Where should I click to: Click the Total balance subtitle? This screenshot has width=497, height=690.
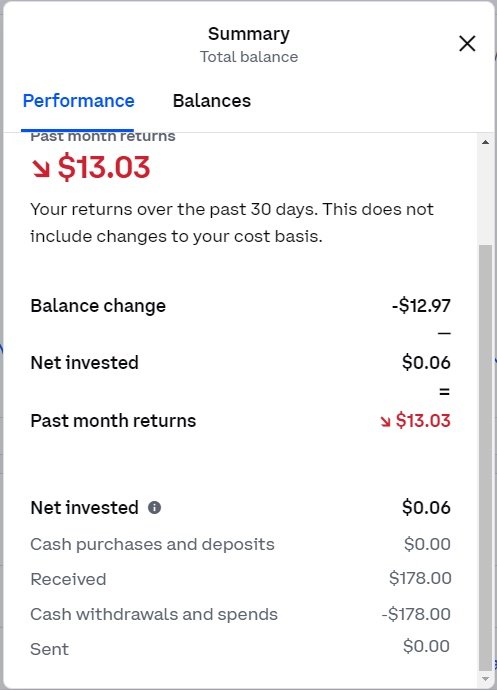(249, 57)
